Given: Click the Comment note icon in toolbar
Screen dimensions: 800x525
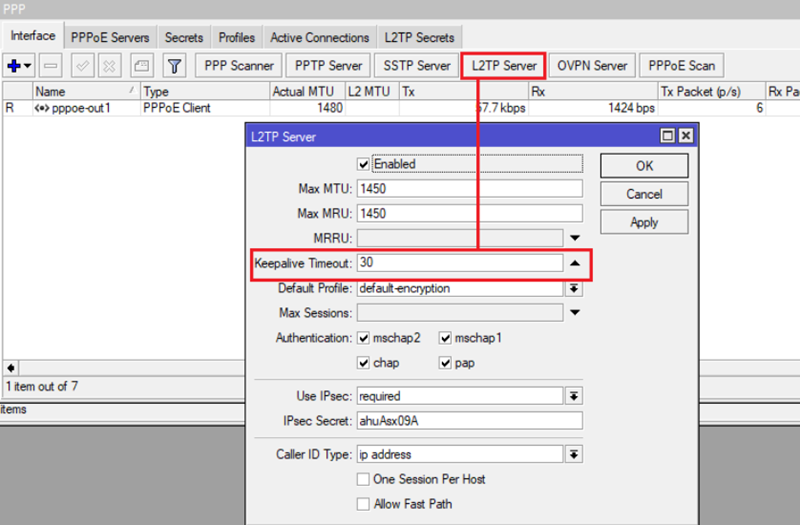Looking at the screenshot, I should [142, 66].
